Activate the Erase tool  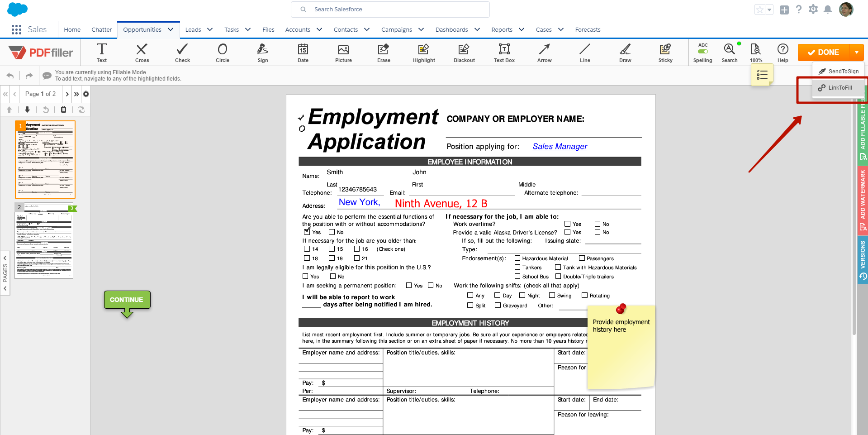pos(384,53)
